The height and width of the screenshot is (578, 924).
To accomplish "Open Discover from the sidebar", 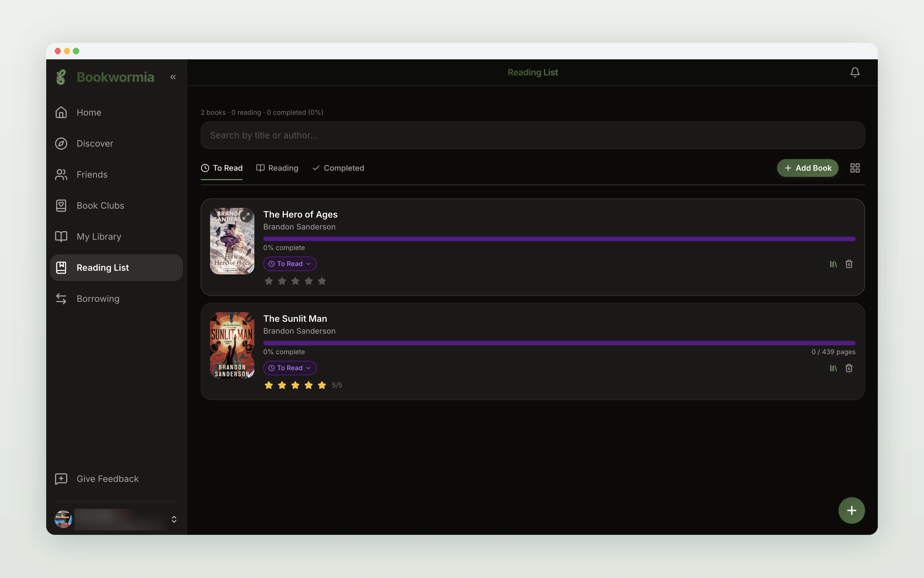I will (116, 143).
